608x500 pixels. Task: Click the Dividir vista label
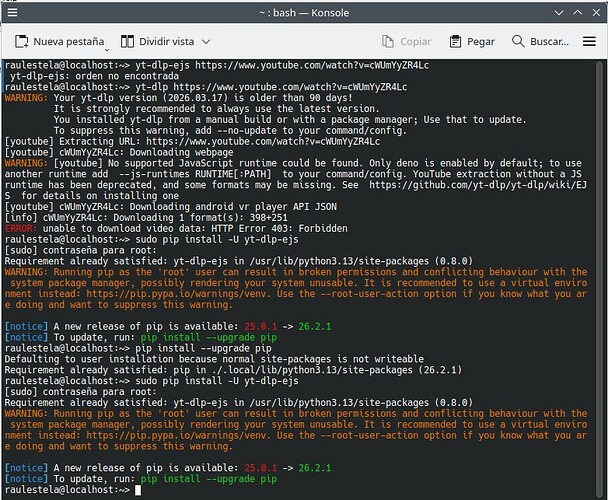tap(167, 42)
